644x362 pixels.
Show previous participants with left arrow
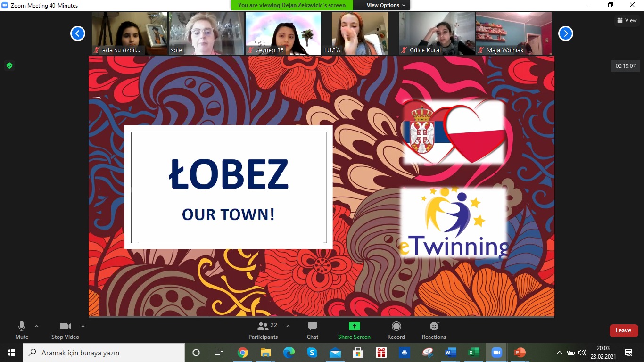(x=78, y=33)
